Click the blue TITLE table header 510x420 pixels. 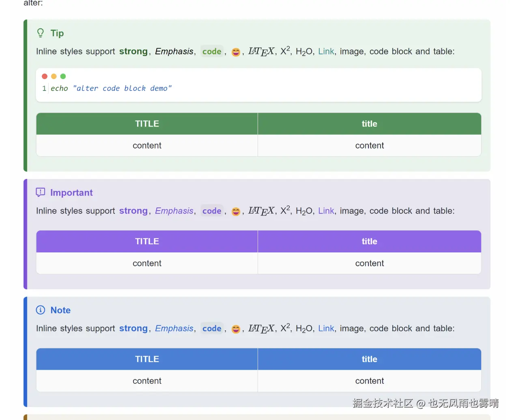[x=147, y=359]
